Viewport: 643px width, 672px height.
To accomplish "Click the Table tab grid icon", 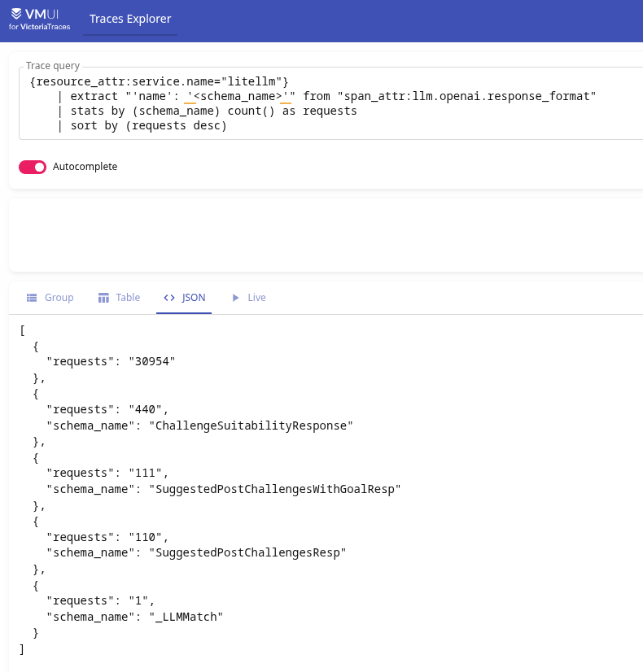I will [x=103, y=298].
